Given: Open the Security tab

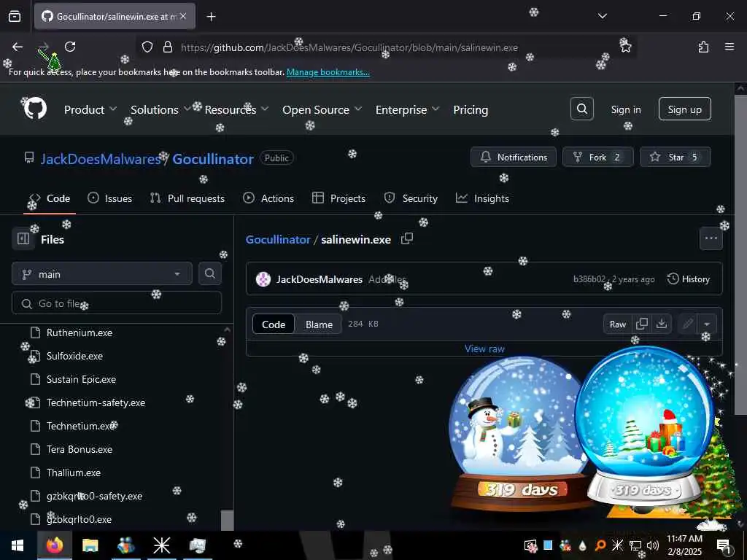Looking at the screenshot, I should point(411,198).
